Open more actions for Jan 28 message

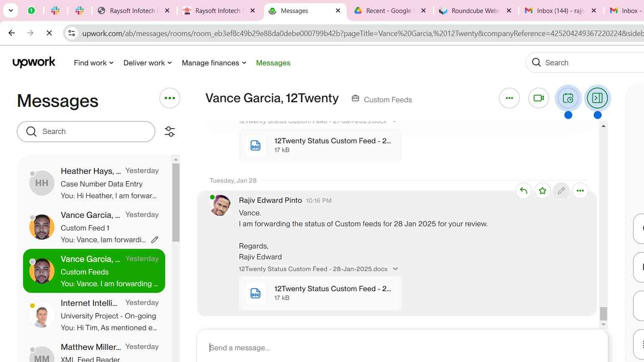[x=580, y=191]
